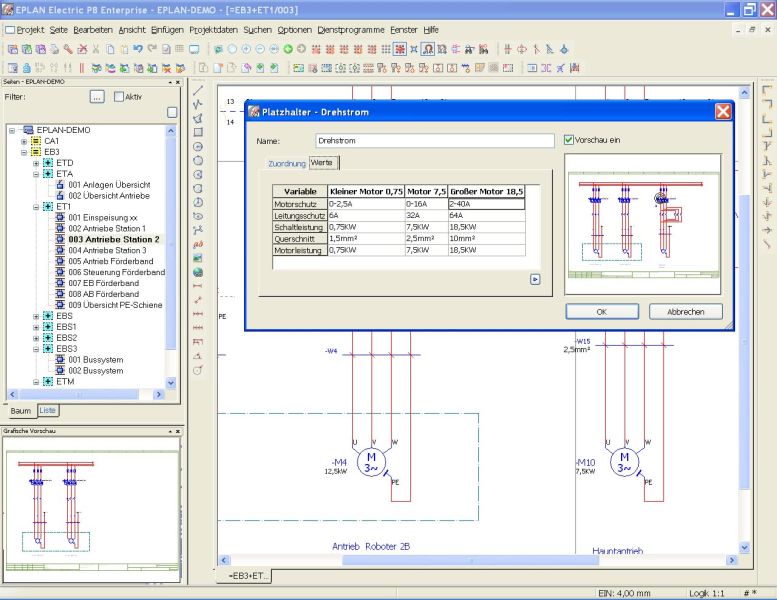The image size is (777, 600).
Task: Click the Undo arrow in toolbar
Action: 138,49
